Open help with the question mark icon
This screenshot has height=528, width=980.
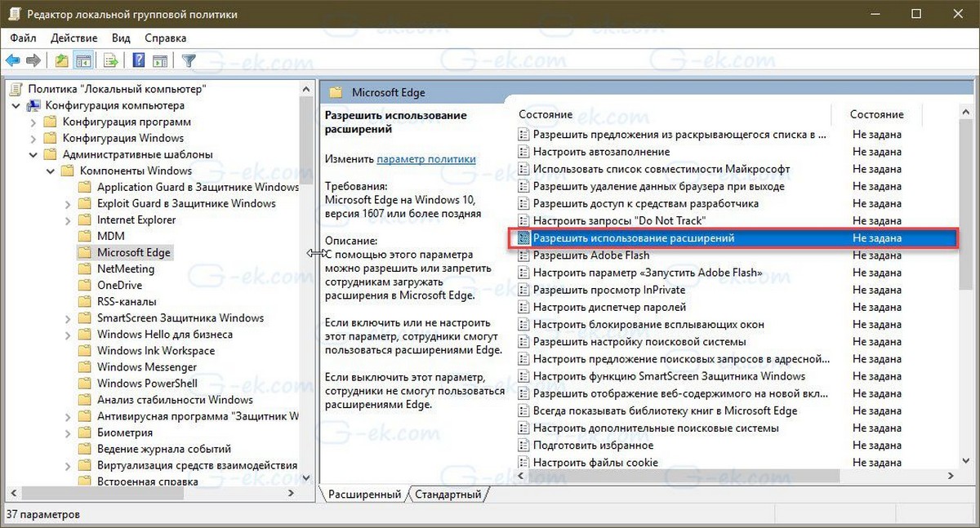pos(139,60)
